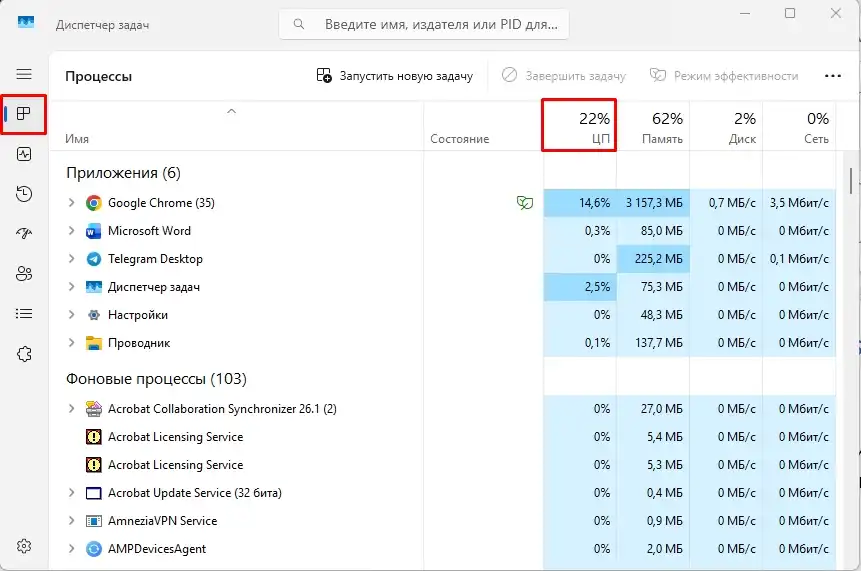861x571 pixels.
Task: Click the Telegram Desktop icon
Action: click(x=94, y=259)
